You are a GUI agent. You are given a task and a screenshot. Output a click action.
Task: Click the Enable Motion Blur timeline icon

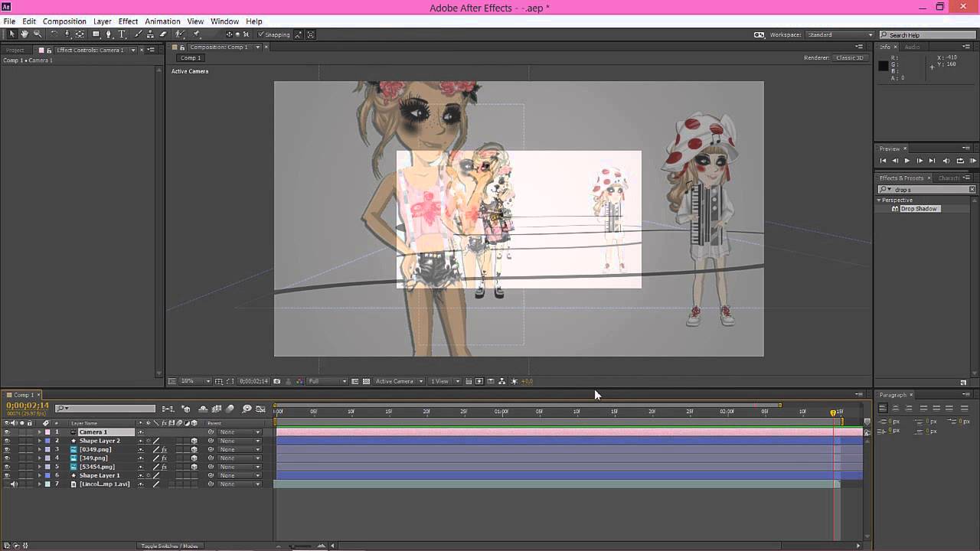(230, 409)
